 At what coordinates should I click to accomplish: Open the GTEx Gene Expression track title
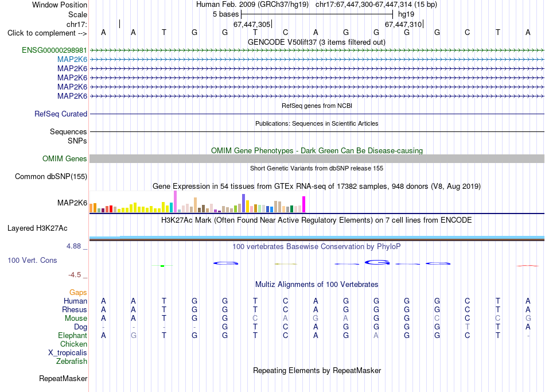pos(317,186)
